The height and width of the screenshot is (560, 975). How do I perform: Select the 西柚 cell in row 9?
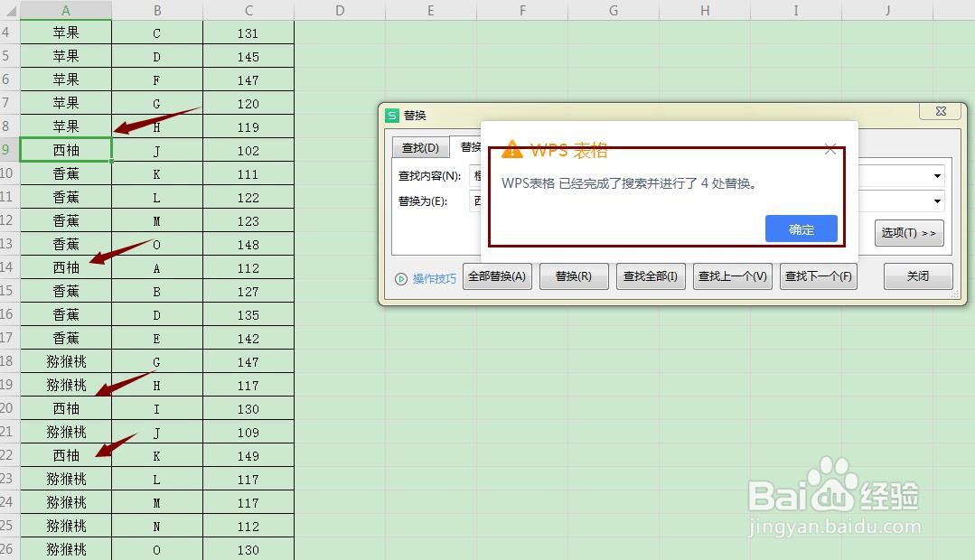pyautogui.click(x=64, y=150)
